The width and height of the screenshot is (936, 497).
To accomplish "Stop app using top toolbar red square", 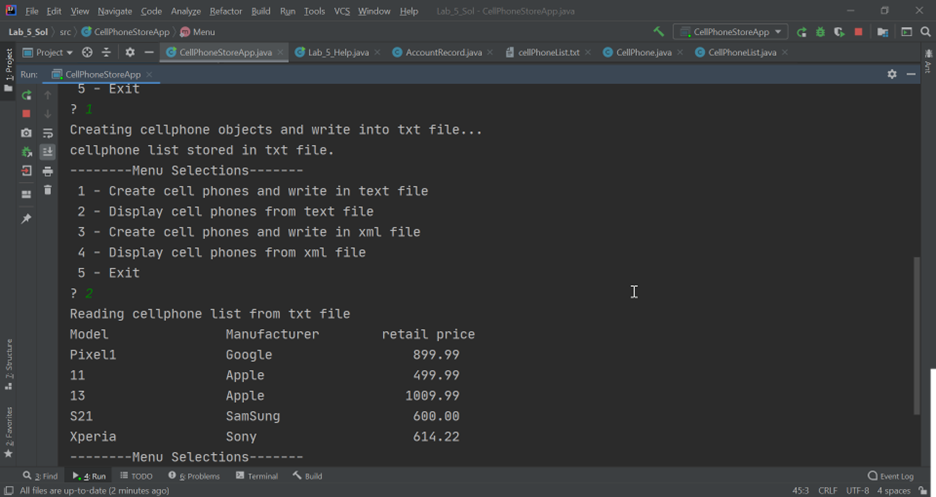I will (858, 32).
